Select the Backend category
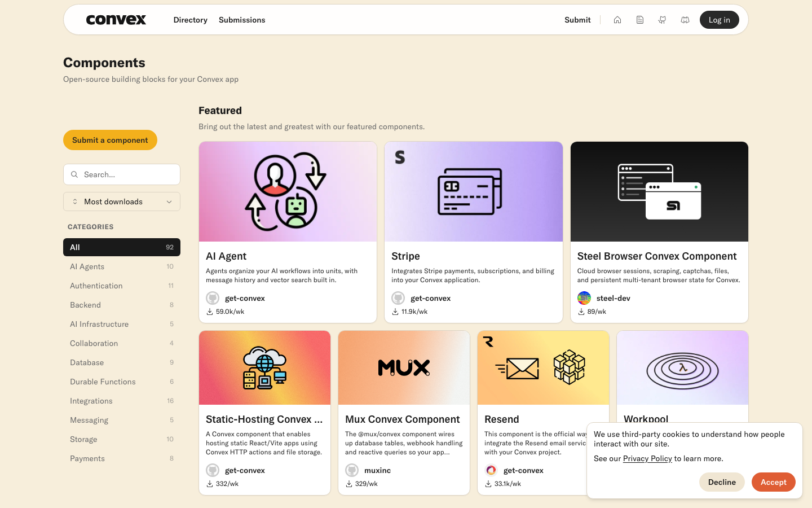This screenshot has width=812, height=508. pos(122,305)
